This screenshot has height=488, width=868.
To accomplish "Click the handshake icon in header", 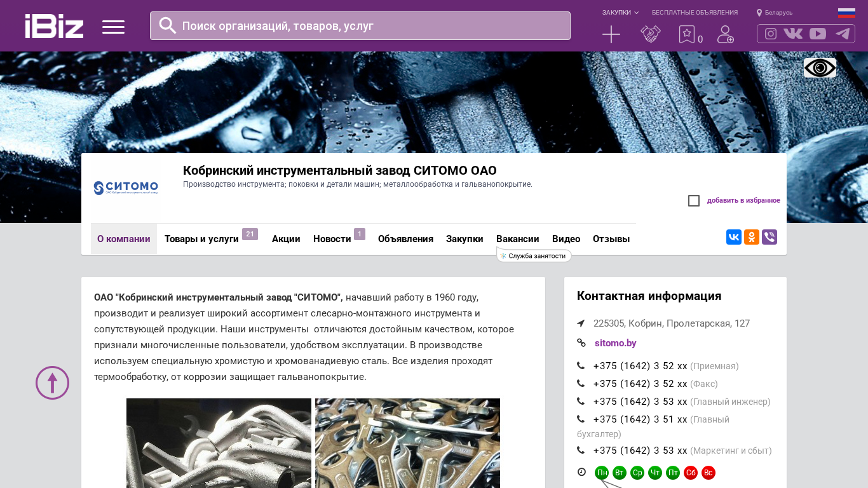I will (650, 34).
